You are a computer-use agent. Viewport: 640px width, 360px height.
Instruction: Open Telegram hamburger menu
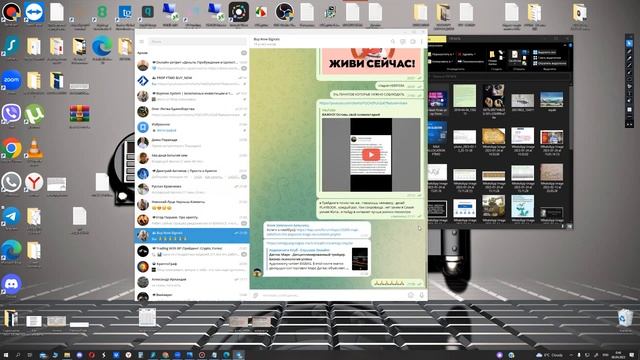[142, 41]
